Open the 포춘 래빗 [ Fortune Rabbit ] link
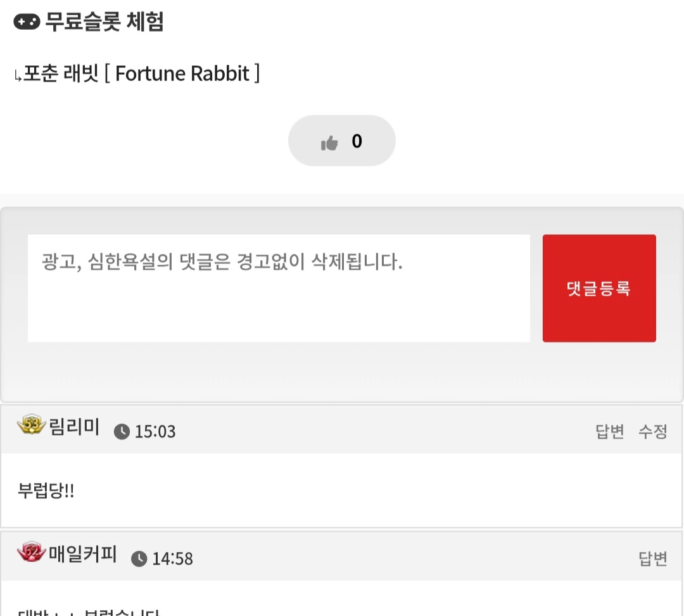 click(142, 74)
